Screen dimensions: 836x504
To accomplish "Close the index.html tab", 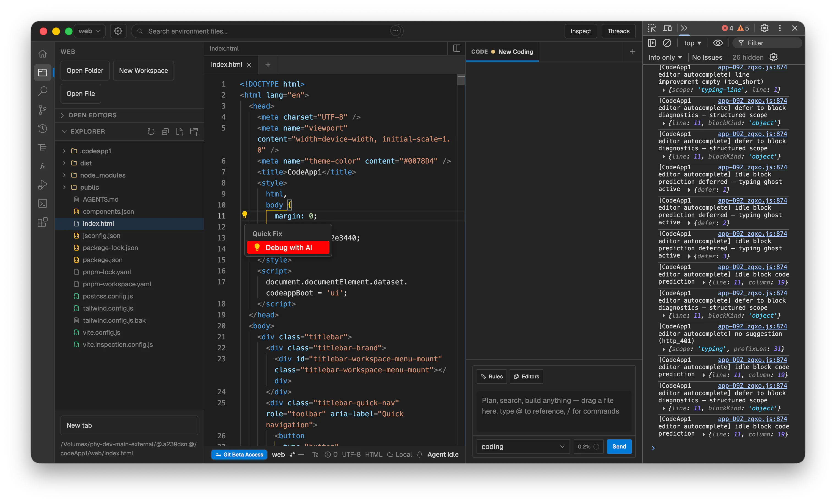I will click(x=249, y=65).
